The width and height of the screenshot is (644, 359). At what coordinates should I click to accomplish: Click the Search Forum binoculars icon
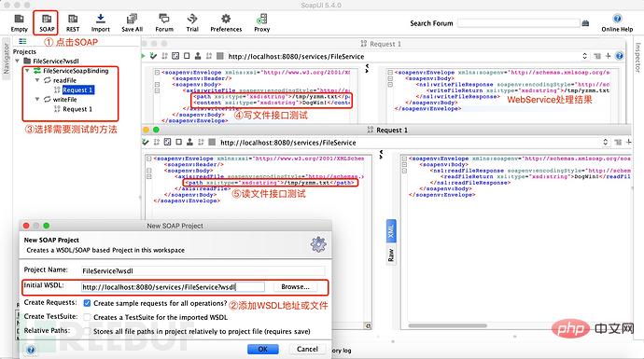585,23
